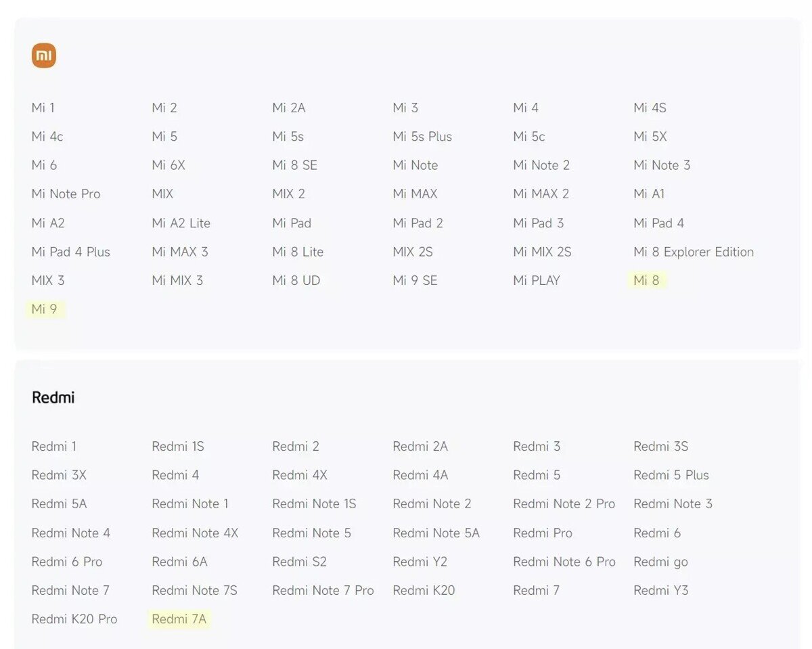
Task: Select the Mi 2A model
Action: pyautogui.click(x=289, y=108)
